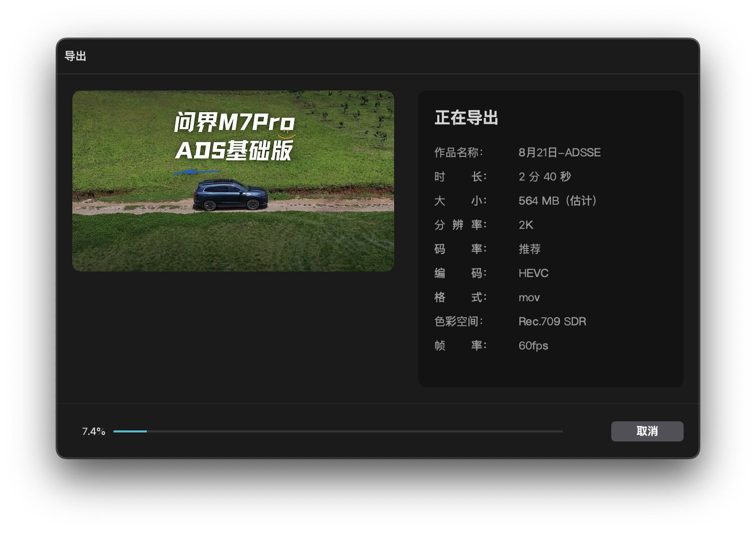Click file size value 564 MB（估计）
Viewport: 756px width, 533px height.
(558, 201)
